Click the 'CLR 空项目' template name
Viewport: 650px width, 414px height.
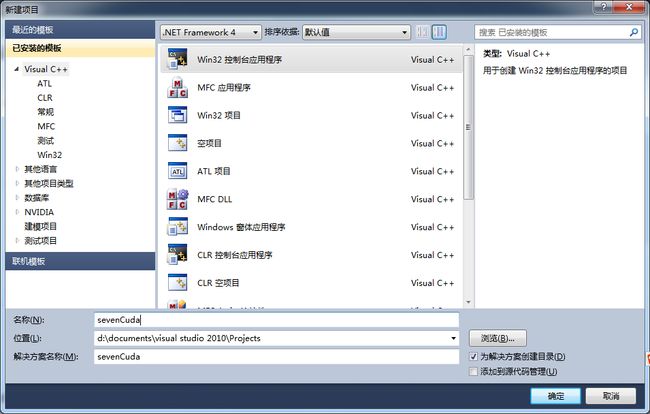click(x=218, y=283)
